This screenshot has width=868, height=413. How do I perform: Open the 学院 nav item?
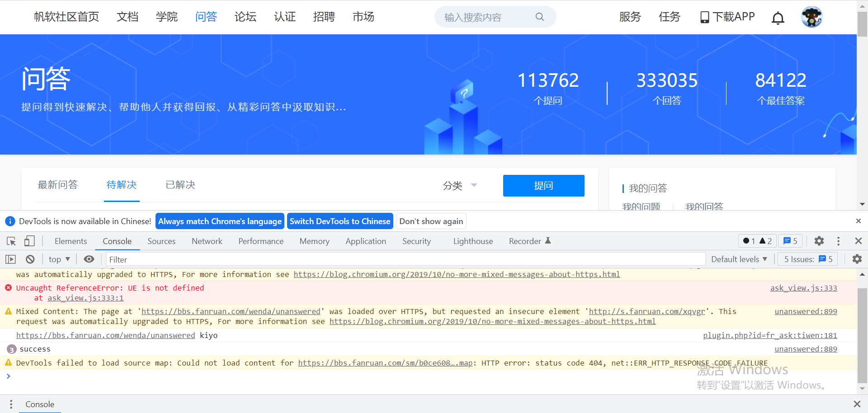(167, 17)
